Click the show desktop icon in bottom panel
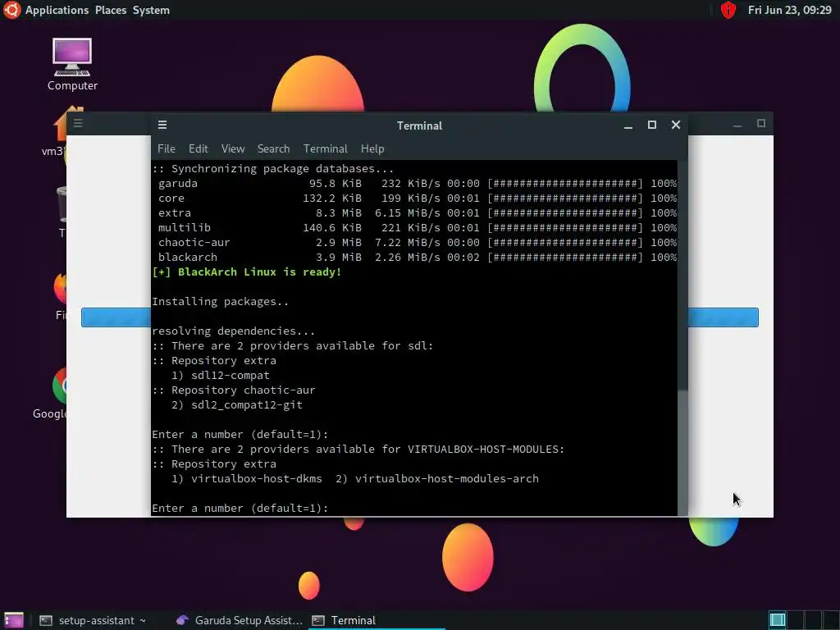 point(14,620)
